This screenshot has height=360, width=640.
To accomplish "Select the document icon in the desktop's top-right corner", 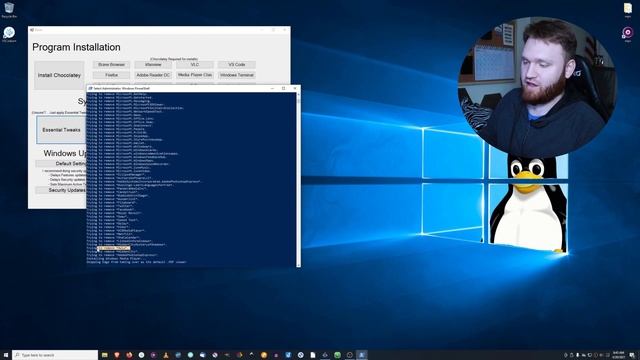I will pyautogui.click(x=628, y=10).
